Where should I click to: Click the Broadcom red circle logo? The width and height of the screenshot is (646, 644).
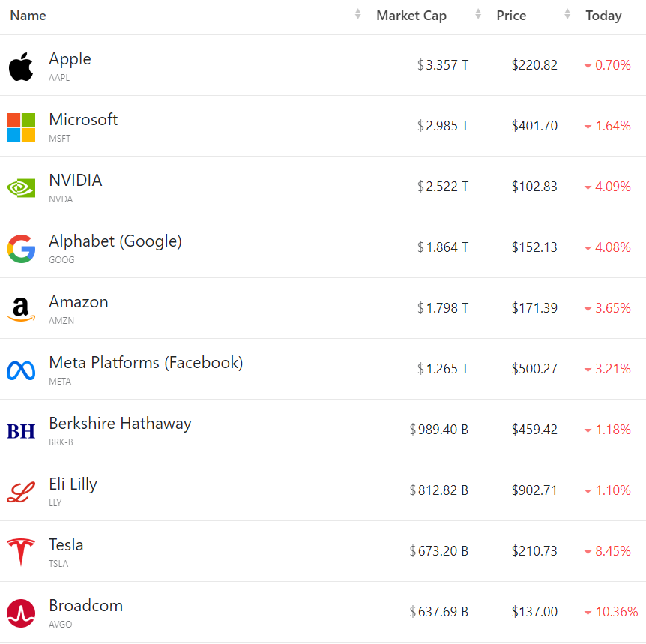click(x=21, y=613)
